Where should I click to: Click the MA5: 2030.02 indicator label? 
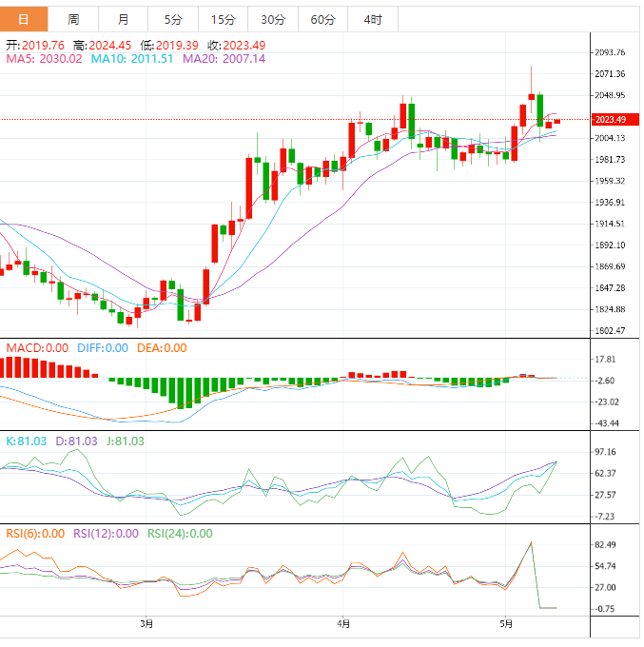(x=44, y=59)
